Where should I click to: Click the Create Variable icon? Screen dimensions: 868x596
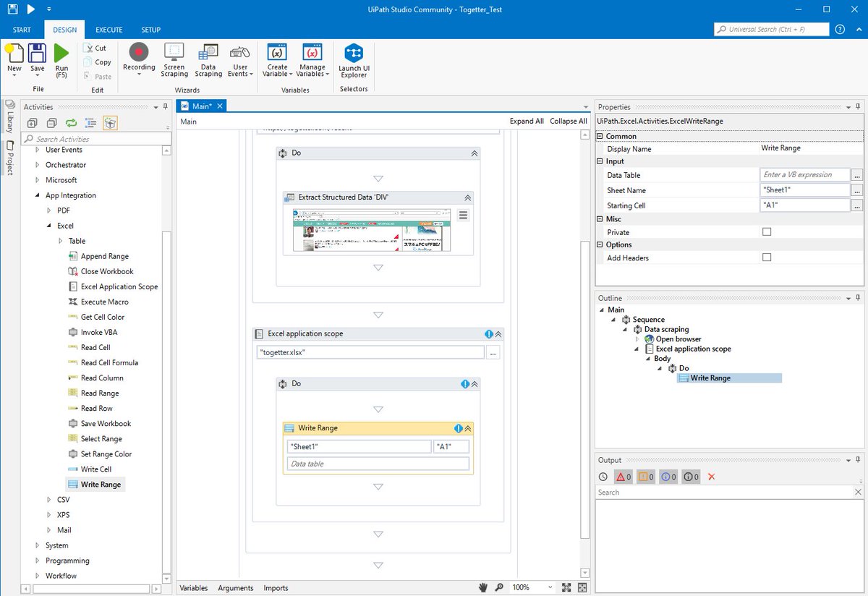point(277,52)
